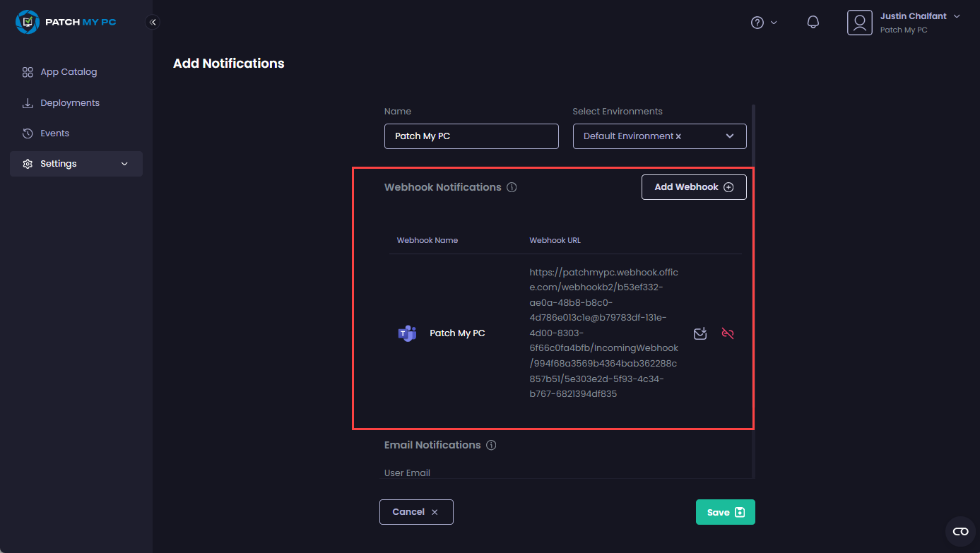
Task: Click the Microsoft Teams webhook icon
Action: [x=407, y=333]
